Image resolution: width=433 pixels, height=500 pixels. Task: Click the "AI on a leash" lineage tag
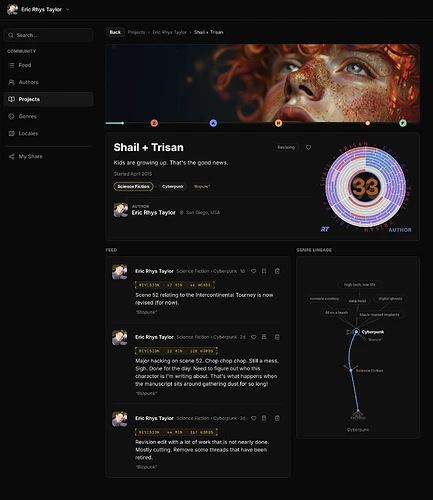coord(336,313)
